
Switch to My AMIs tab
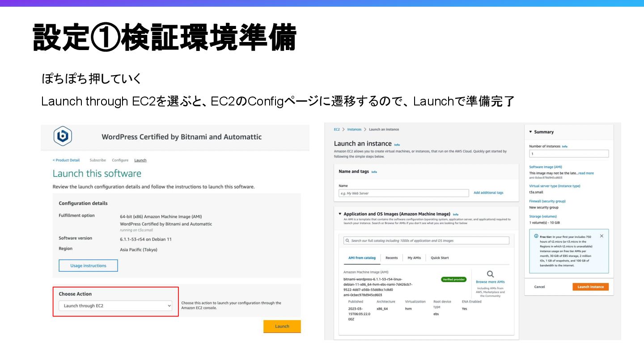click(414, 258)
